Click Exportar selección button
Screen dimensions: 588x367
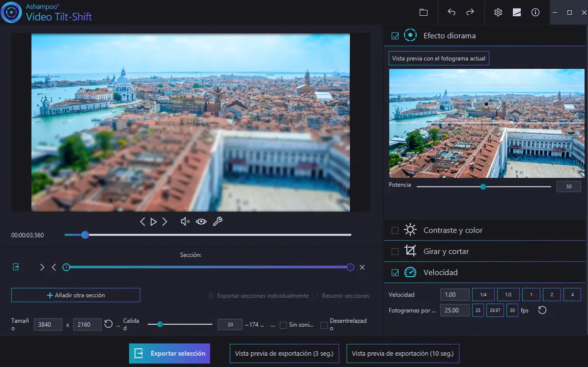[x=170, y=353]
